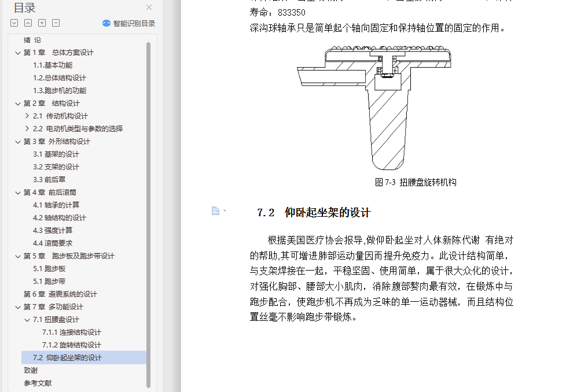
Task: Select outline entry 5.1 跑步带
Action: click(49, 282)
